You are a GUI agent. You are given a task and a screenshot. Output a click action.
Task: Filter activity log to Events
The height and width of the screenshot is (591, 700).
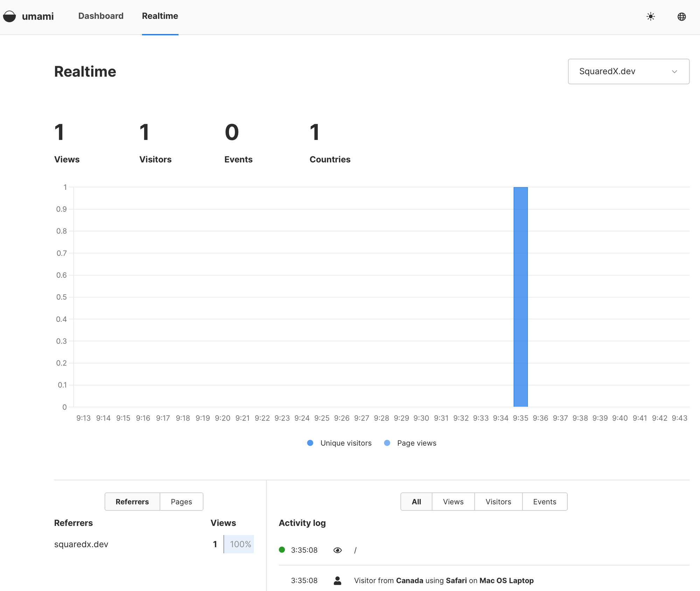[544, 501]
